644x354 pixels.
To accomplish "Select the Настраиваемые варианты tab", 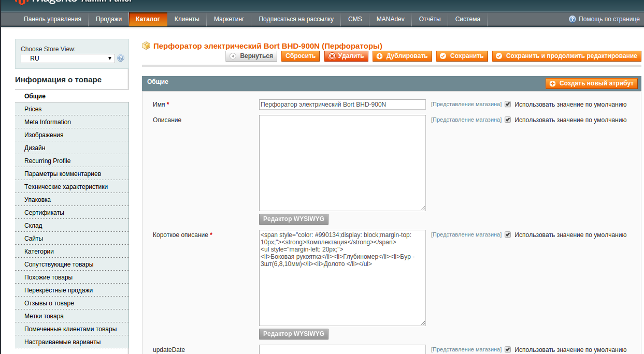I will [71, 342].
